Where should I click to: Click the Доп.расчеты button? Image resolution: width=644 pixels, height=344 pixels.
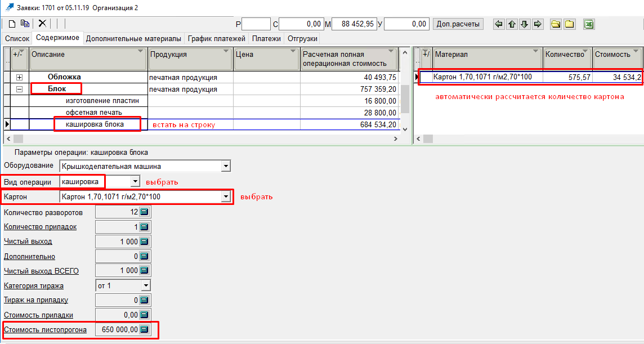(x=458, y=24)
